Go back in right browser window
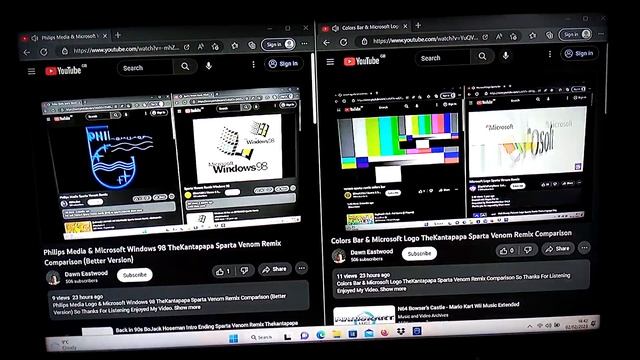Screen dimensions: 640x360 coord(326,42)
